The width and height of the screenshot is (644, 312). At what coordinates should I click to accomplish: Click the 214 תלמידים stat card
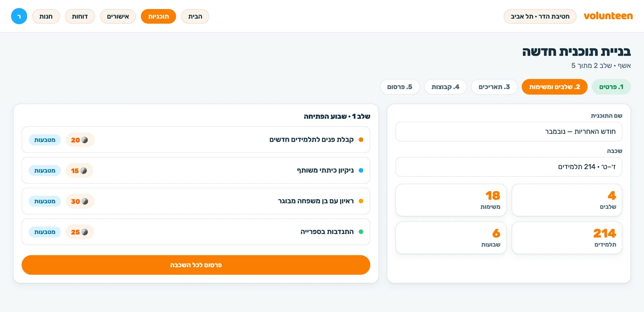click(567, 238)
